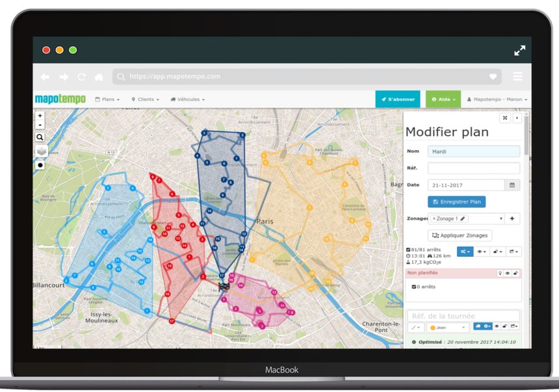Screen dimensions: 559x392
Task: Edit Zonage 1 with the pencil icon
Action: point(462,218)
